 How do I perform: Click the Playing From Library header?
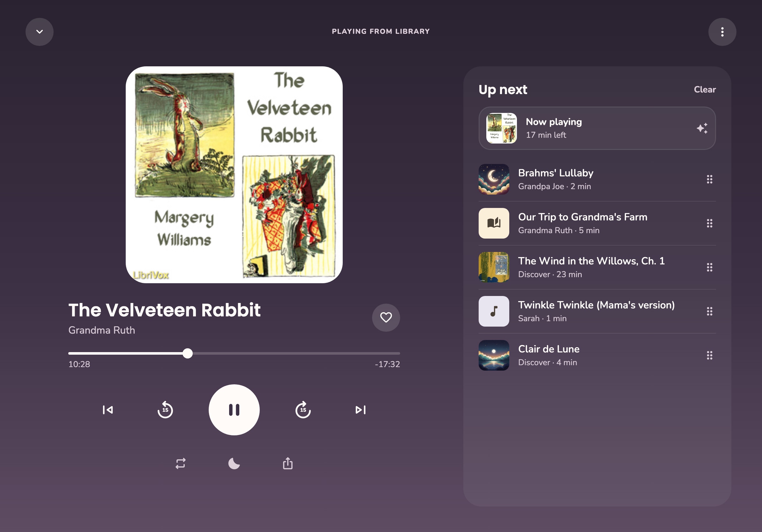point(381,32)
